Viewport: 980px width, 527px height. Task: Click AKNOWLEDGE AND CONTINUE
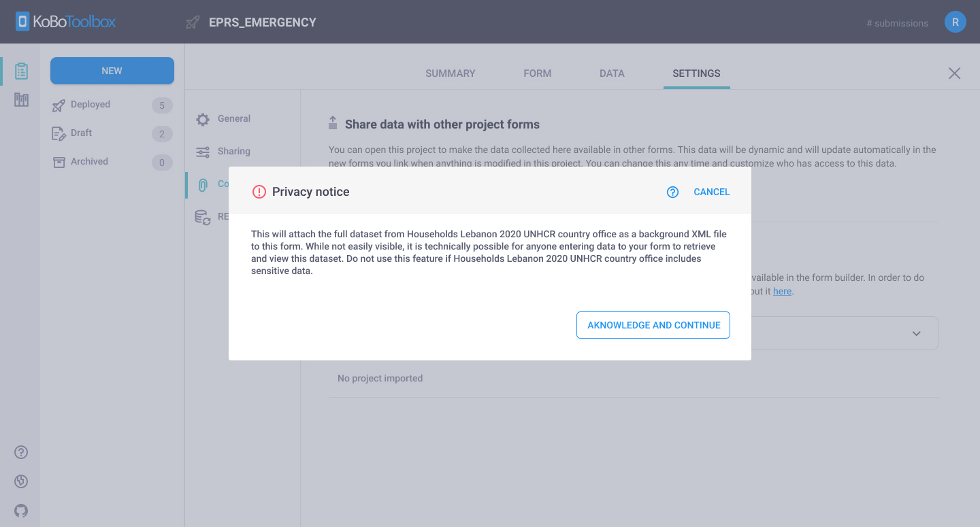pos(653,325)
